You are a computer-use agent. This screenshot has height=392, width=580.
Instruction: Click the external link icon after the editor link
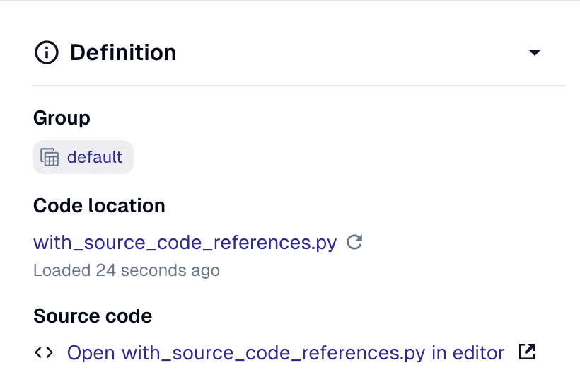[x=526, y=352]
